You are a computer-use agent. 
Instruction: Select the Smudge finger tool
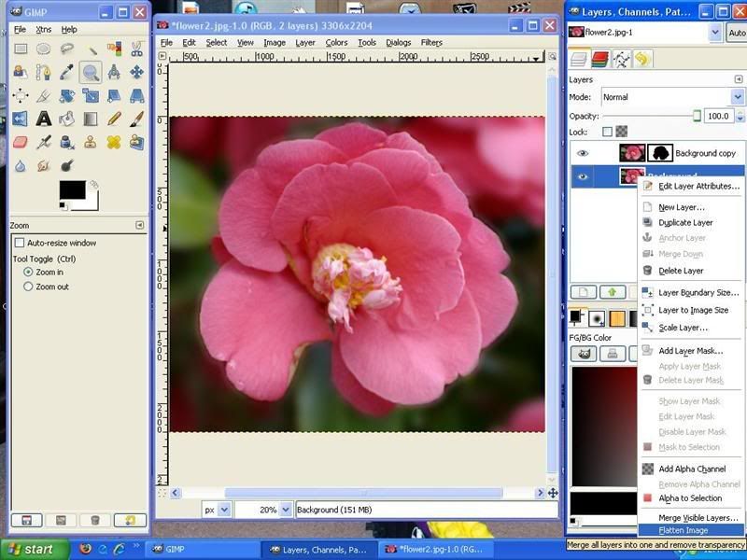pyautogui.click(x=43, y=165)
